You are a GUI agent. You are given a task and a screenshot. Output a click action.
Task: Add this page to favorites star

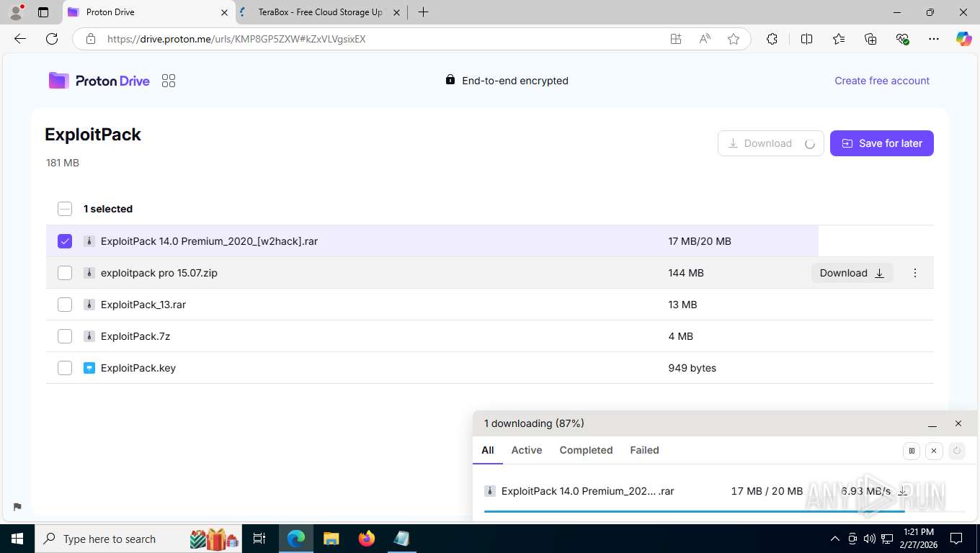(x=734, y=39)
